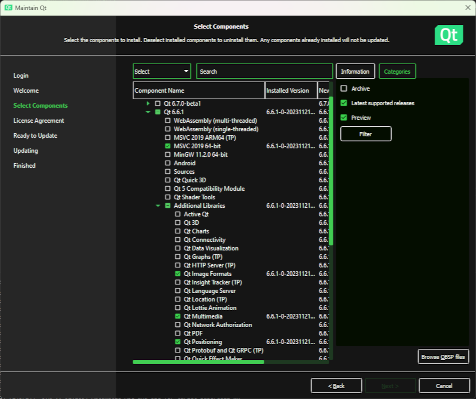Select the 'Qt Data Visualization' row label
Image resolution: width=476 pixels, height=399 pixels.
coord(211,248)
